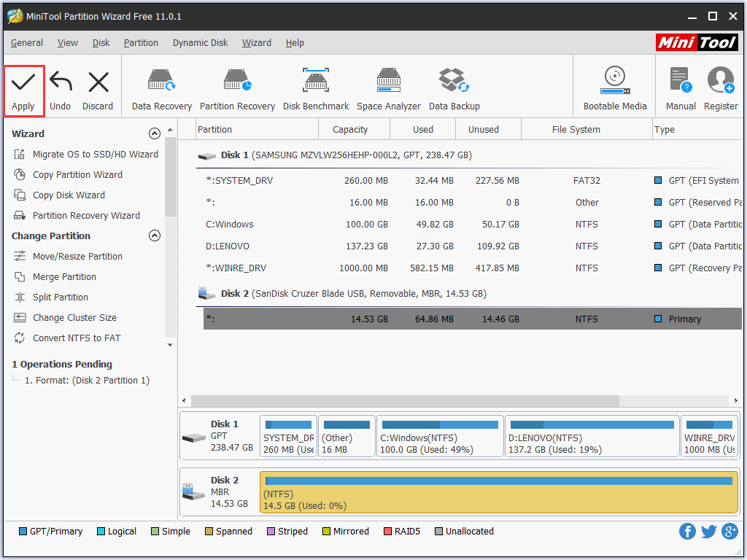This screenshot has width=747, height=560.
Task: Select Change Cluster Size
Action: 65,318
